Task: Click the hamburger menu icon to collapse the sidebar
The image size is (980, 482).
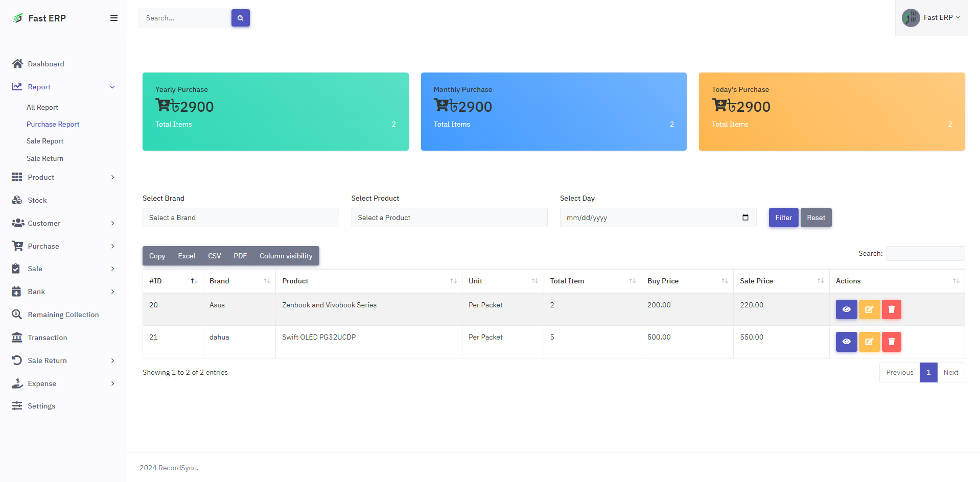Action: pyautogui.click(x=113, y=18)
